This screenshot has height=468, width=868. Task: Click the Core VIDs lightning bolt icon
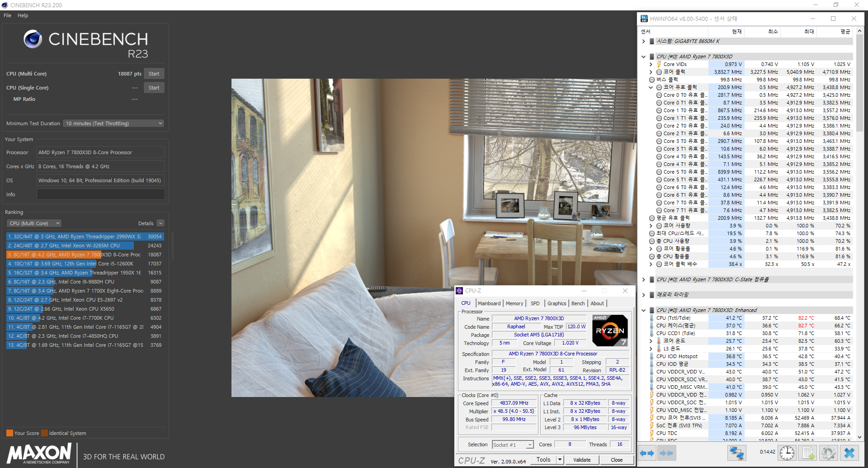(659, 64)
